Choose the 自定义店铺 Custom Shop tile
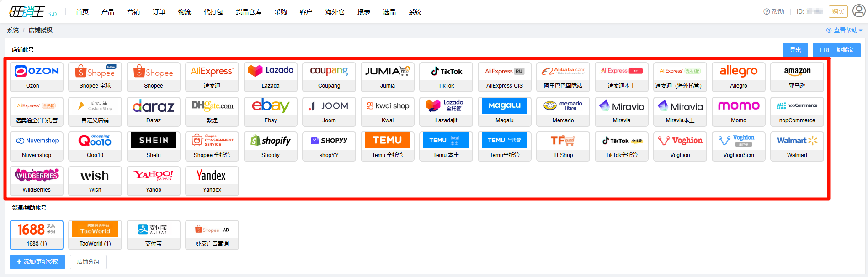This screenshot has height=277, width=868. point(95,112)
